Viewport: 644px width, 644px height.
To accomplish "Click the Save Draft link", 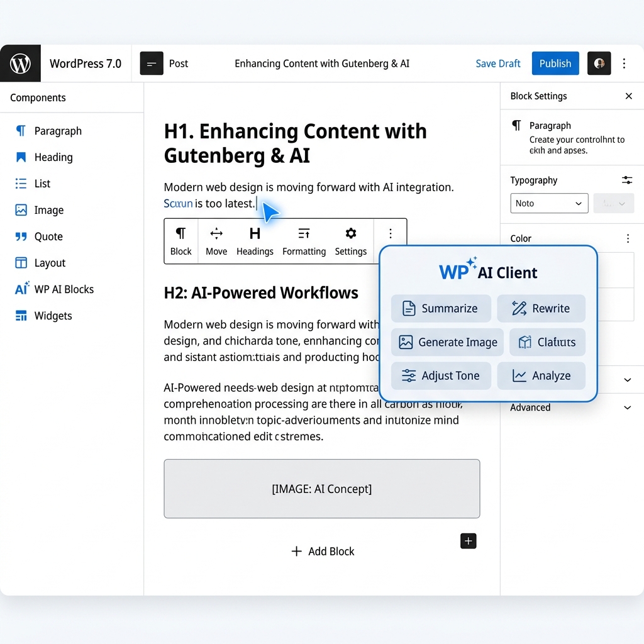I will 498,64.
